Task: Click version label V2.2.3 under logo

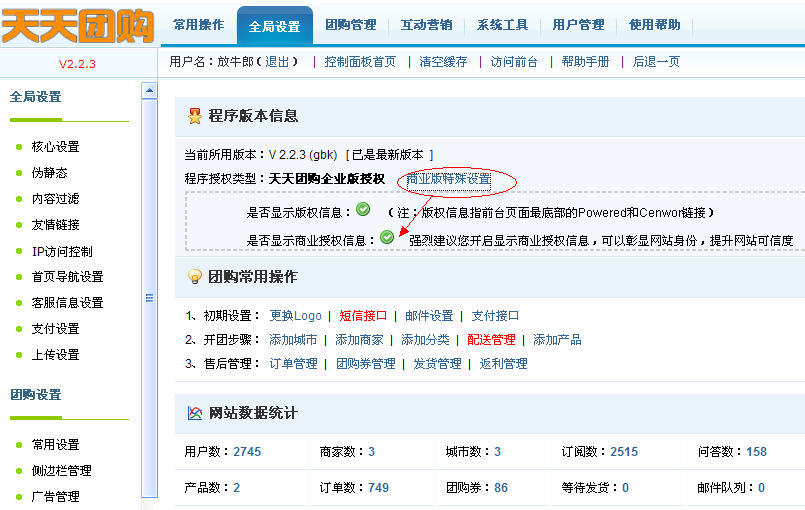Action: click(x=77, y=64)
